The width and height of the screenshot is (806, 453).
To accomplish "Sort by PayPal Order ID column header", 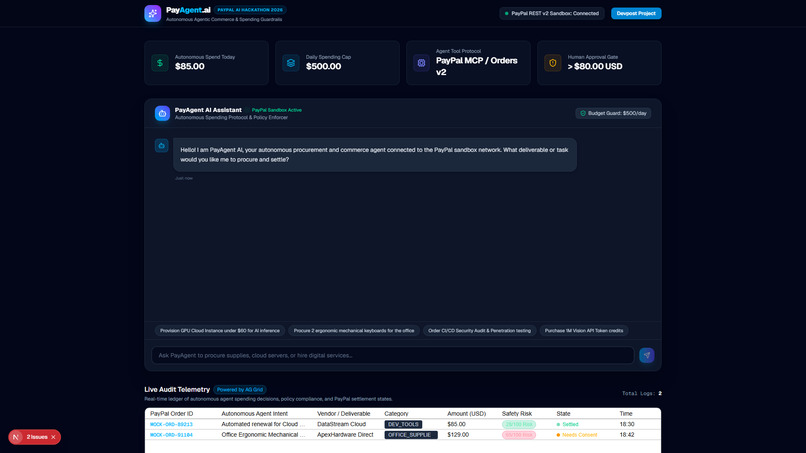I will tap(172, 413).
